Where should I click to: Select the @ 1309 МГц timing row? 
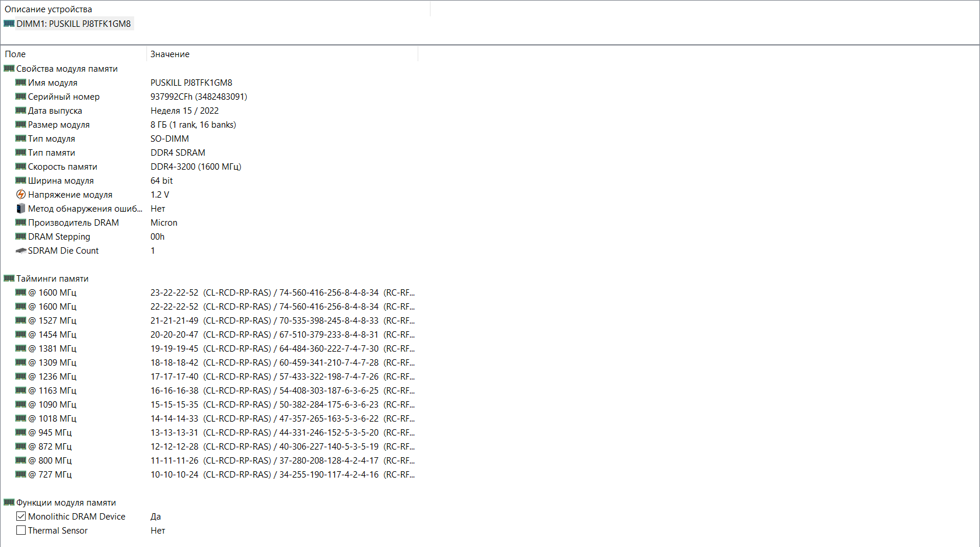pos(215,362)
